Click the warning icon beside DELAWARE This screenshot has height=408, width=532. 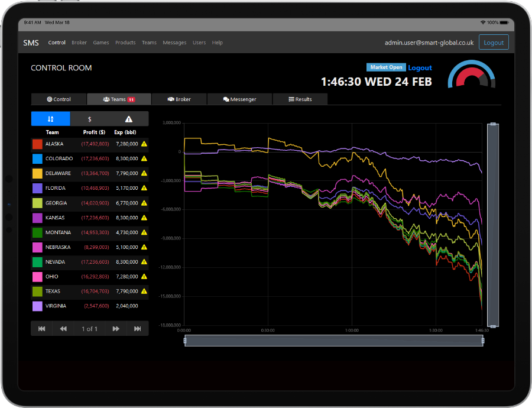pyautogui.click(x=144, y=173)
